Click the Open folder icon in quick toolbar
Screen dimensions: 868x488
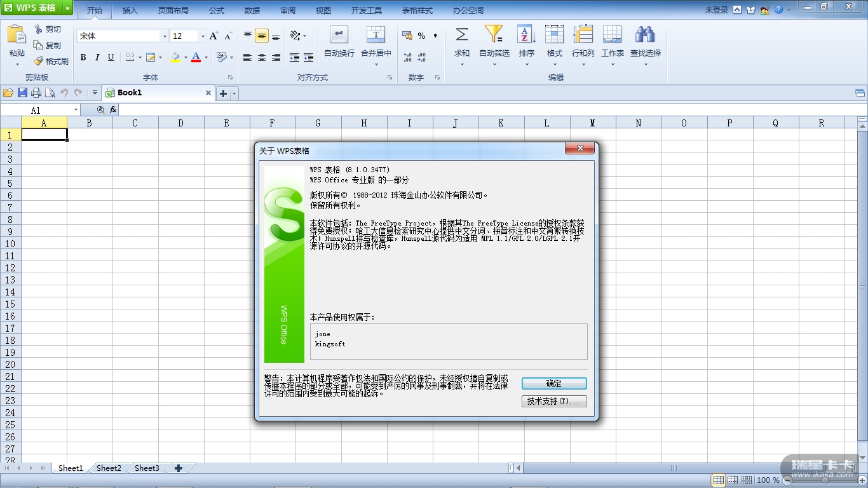click(x=8, y=93)
